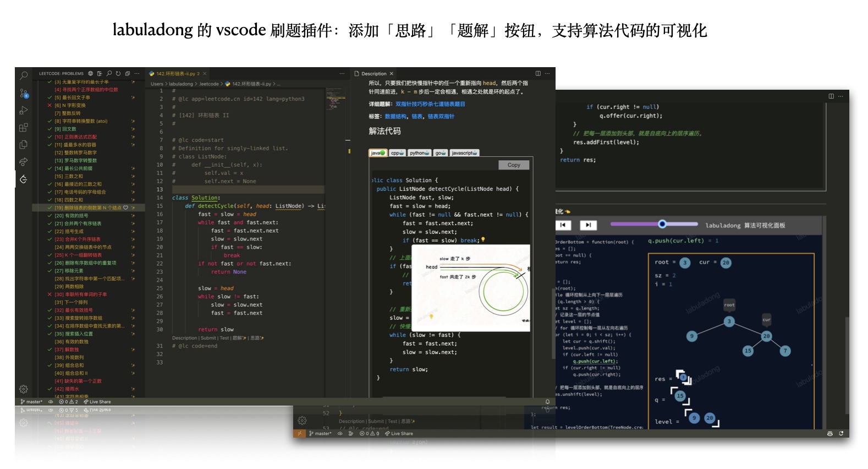Open the Run and Debug view
Viewport: 868px width, 469px height.
pos(24,111)
